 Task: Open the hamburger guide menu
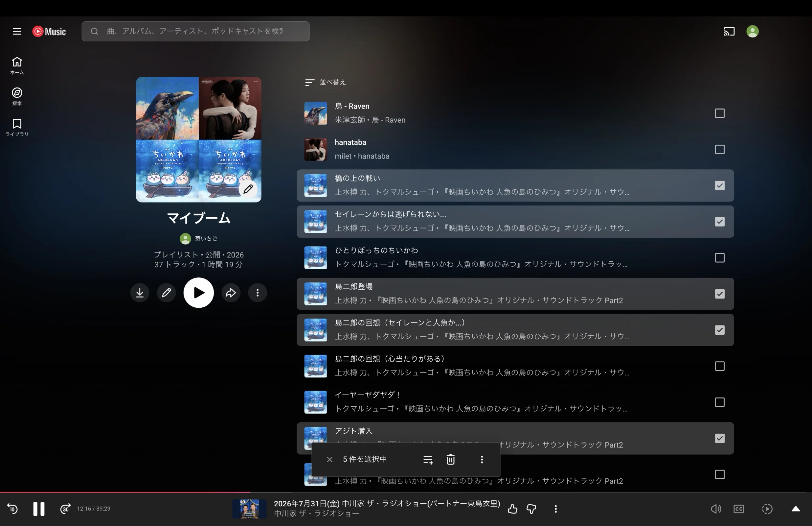click(17, 32)
